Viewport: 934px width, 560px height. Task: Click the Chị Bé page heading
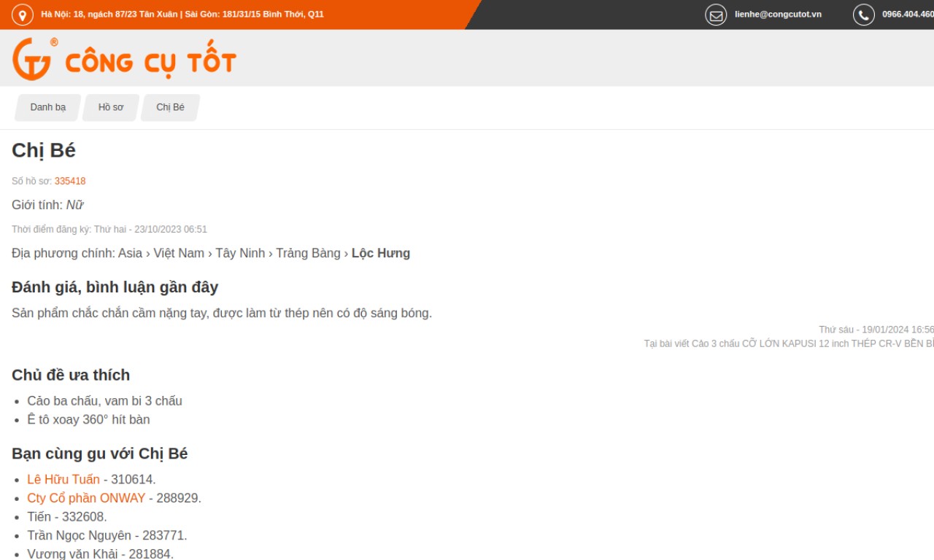point(44,150)
